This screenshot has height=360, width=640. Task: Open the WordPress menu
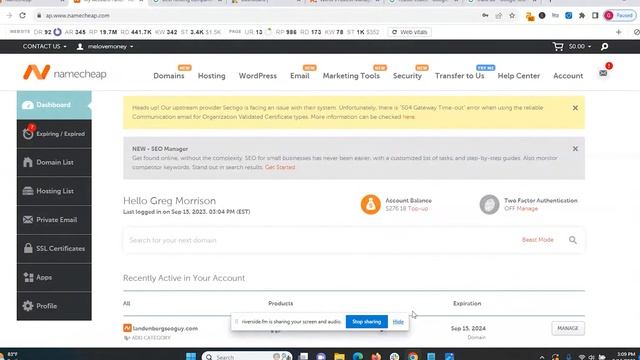coord(258,76)
